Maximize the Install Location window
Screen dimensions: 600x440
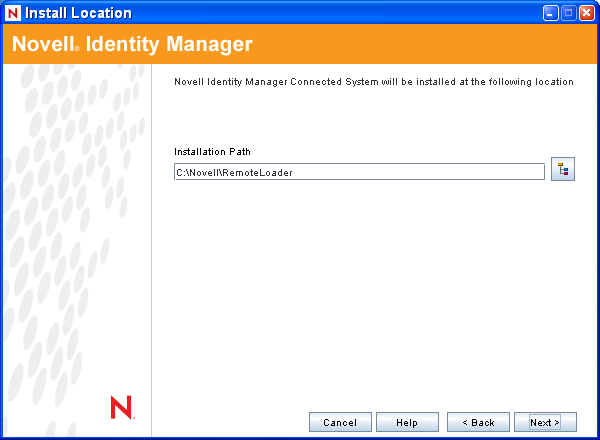(x=569, y=13)
